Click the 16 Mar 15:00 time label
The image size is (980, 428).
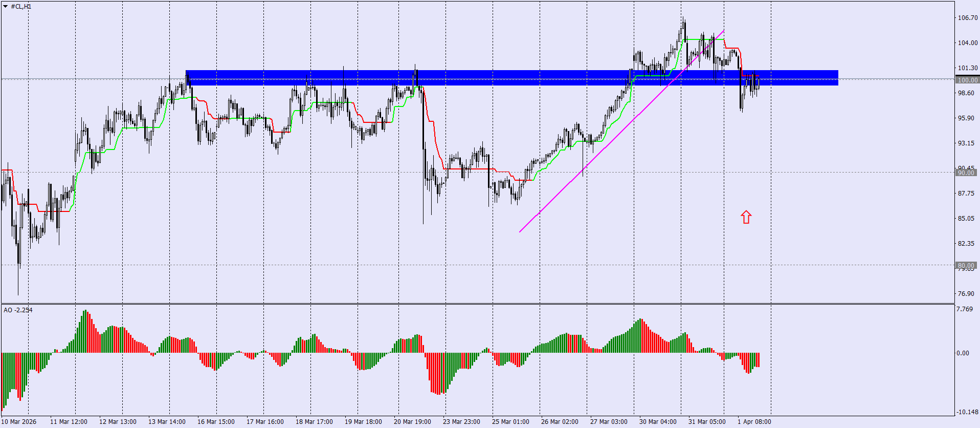pos(216,422)
